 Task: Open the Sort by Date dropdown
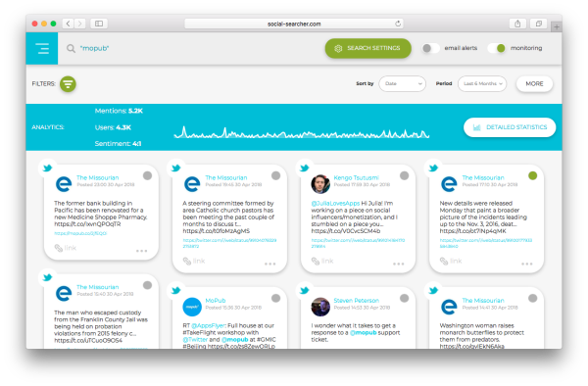tap(403, 83)
